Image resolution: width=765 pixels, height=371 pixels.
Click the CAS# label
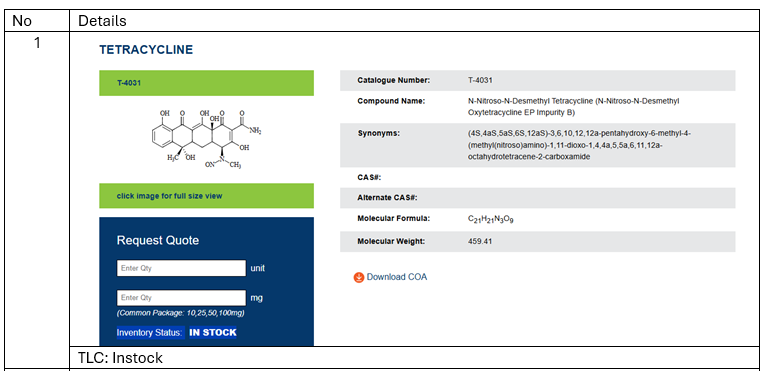pos(369,178)
